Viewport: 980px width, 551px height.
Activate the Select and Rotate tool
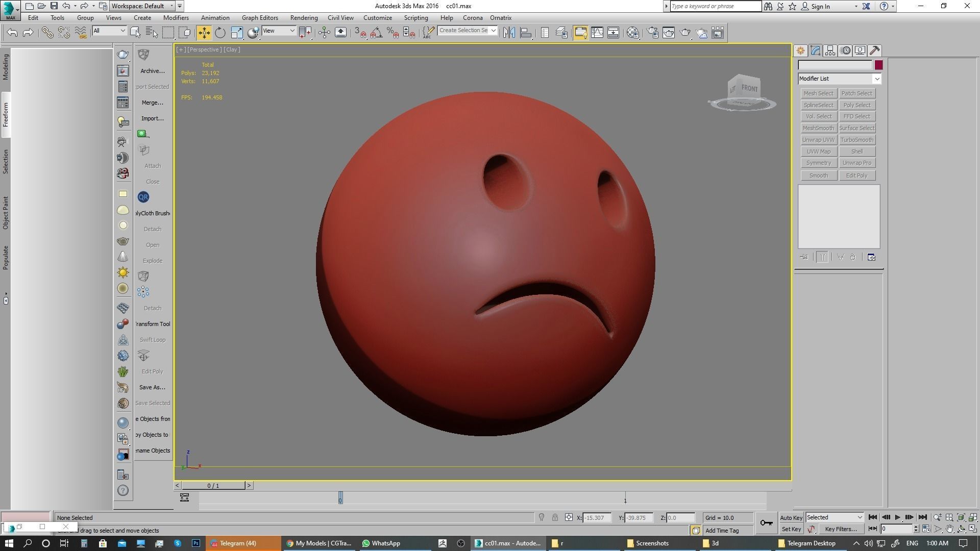[220, 33]
